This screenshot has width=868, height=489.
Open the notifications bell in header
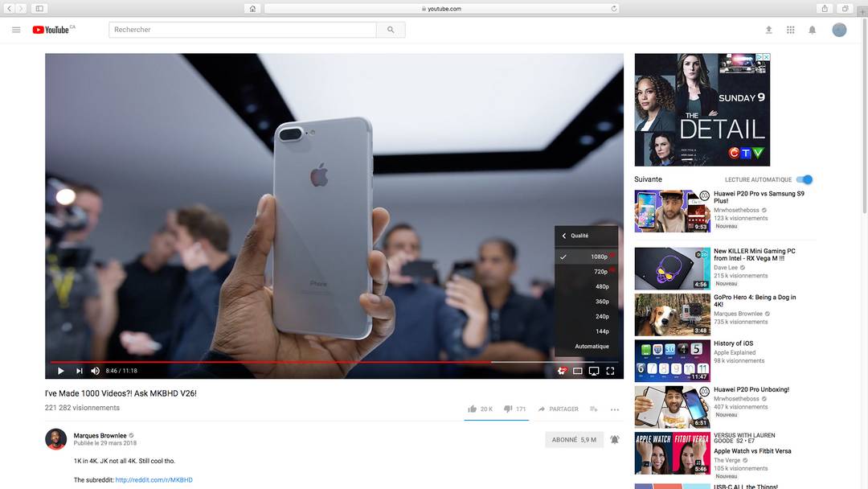[x=812, y=30]
